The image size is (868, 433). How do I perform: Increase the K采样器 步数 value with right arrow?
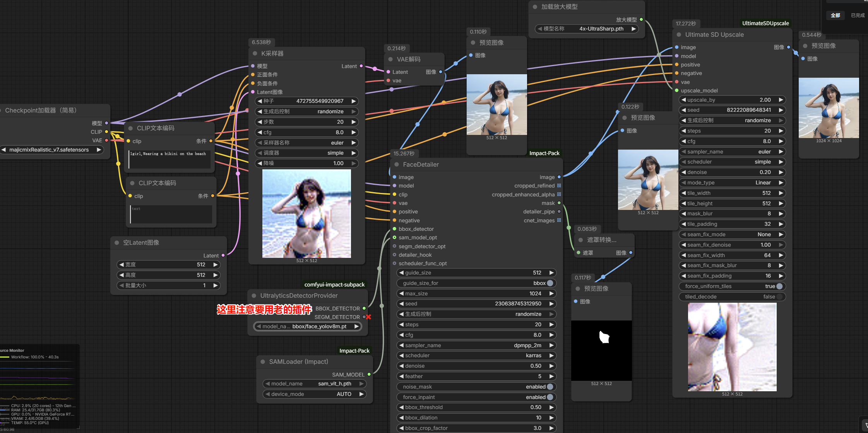[x=353, y=122]
